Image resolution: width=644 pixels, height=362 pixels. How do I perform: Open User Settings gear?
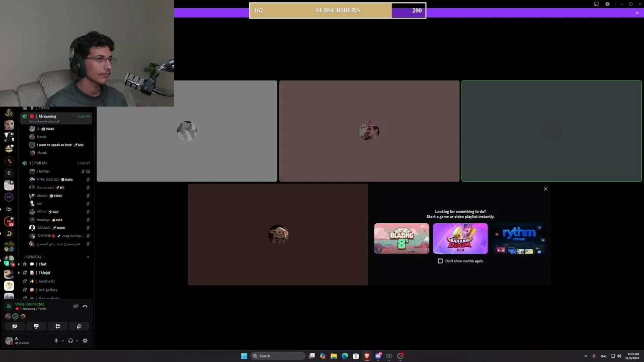[x=85, y=340]
